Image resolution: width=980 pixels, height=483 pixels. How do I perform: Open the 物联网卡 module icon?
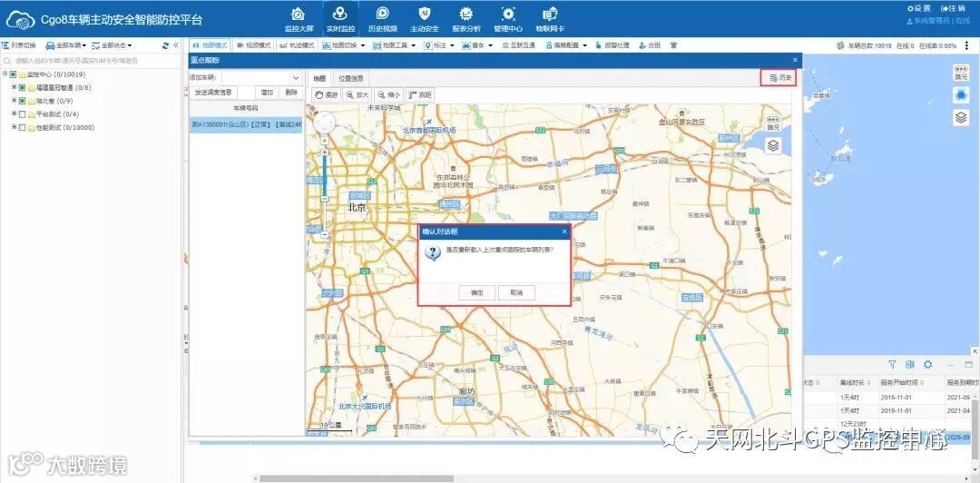point(550,14)
